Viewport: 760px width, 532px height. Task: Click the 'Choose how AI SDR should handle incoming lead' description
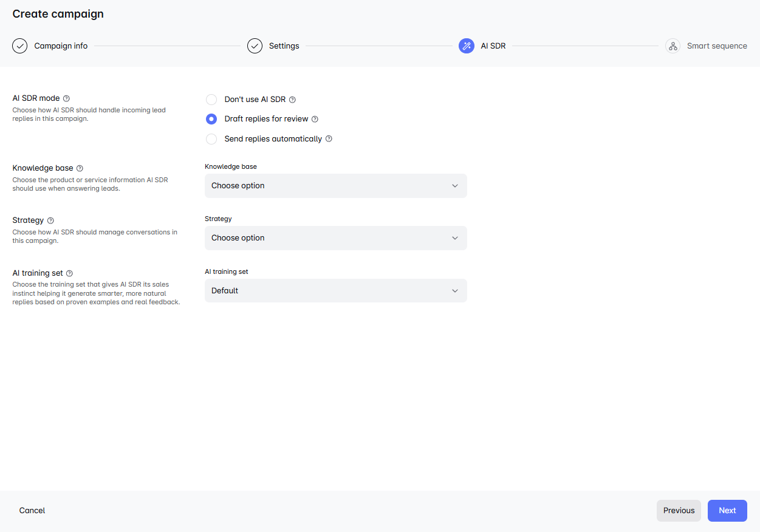[x=89, y=114]
